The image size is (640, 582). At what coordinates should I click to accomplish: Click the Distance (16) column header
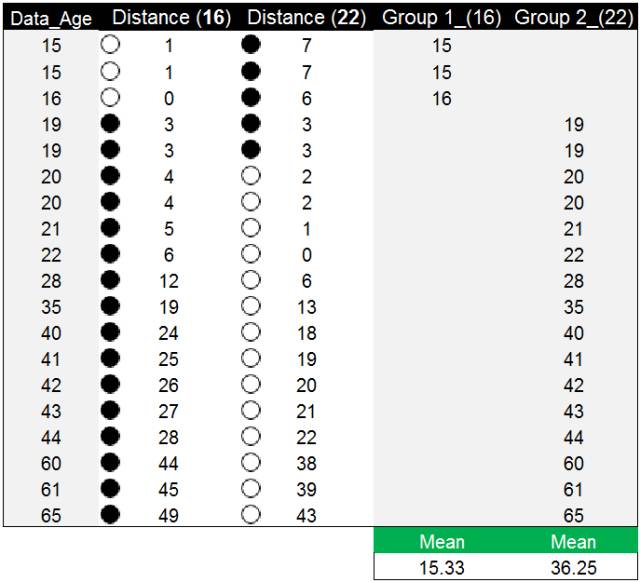click(171, 18)
